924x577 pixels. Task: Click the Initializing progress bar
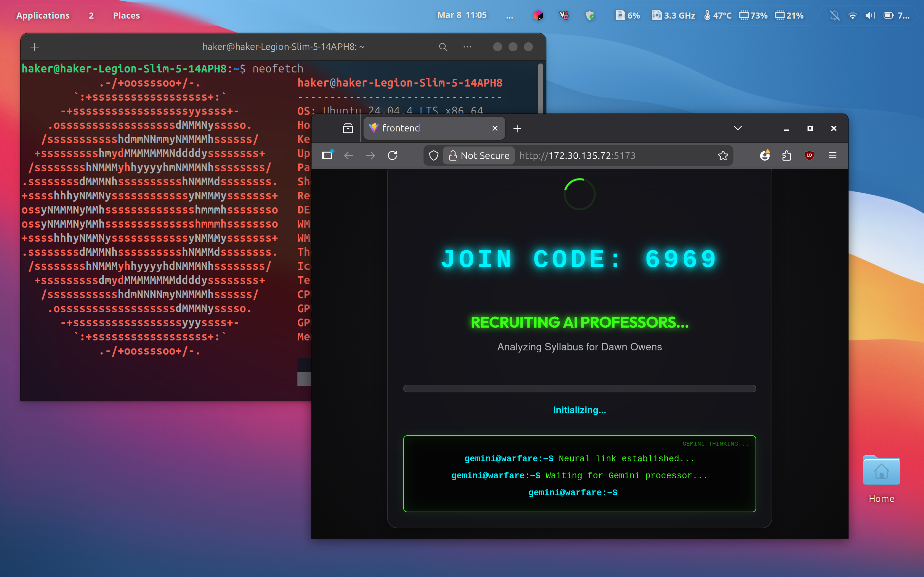pyautogui.click(x=579, y=389)
